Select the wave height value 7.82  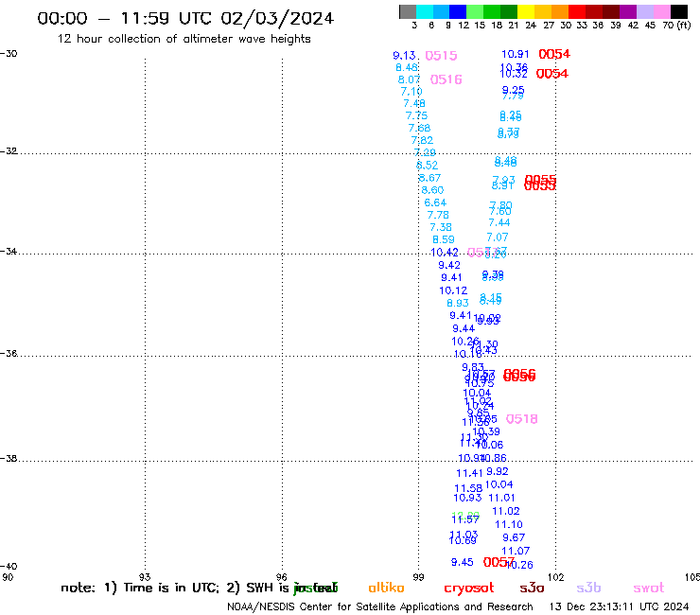[422, 140]
